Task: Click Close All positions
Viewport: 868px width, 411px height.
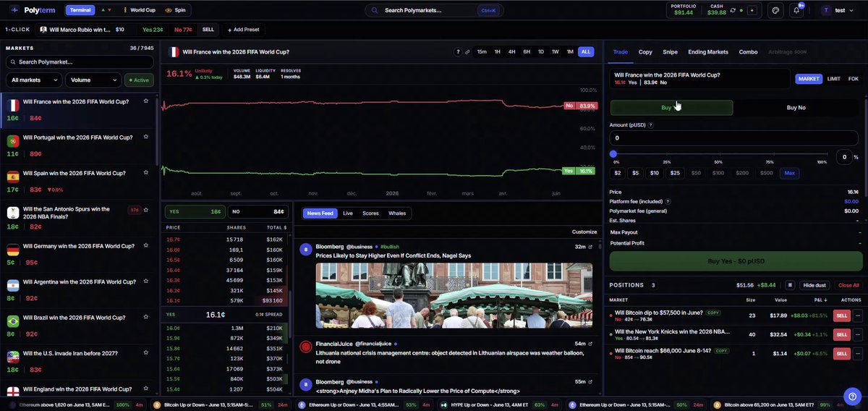Action: pyautogui.click(x=848, y=285)
